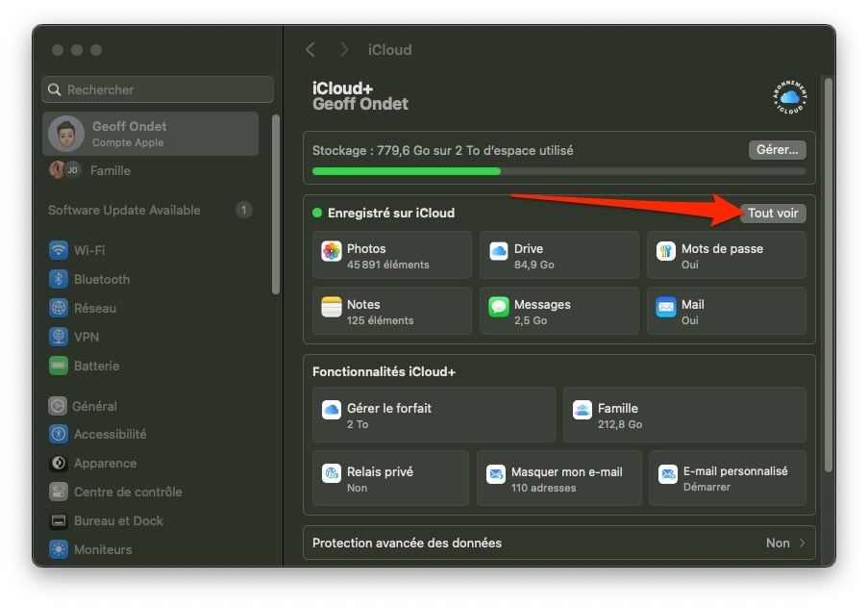This screenshot has width=868, height=607.
Task: Click the sidebar scrollbar
Action: [x=276, y=204]
